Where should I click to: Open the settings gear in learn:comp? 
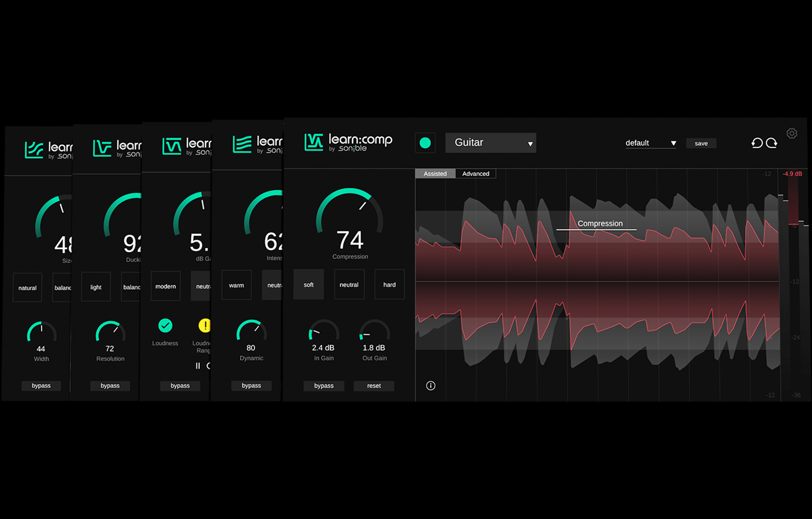791,133
